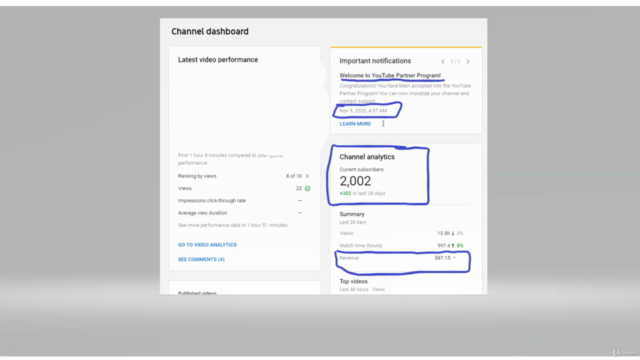Click Welcome to YouTube Partner Program title

point(390,76)
